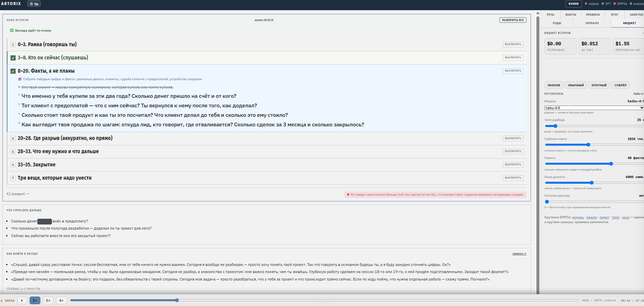
Task: Uncheck the 8–20 Факты, а не планы checkbox
Action: (13, 71)
